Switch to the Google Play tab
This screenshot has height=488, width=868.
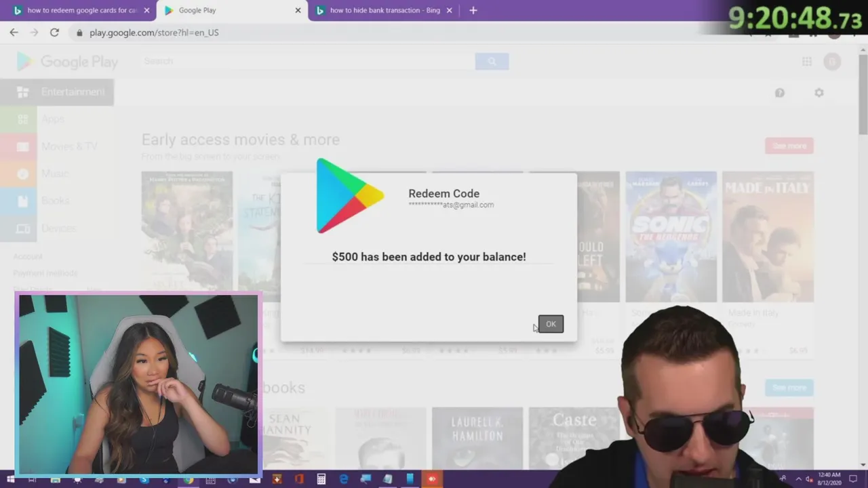(x=232, y=10)
